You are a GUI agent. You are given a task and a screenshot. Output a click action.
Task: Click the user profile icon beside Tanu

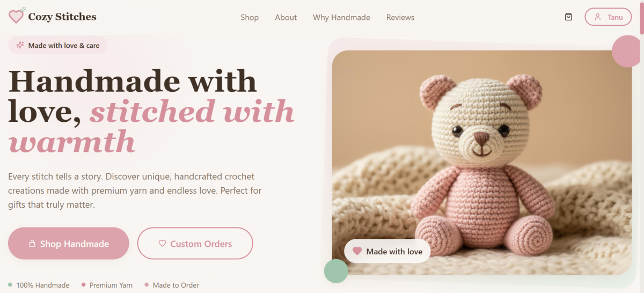[x=597, y=17]
